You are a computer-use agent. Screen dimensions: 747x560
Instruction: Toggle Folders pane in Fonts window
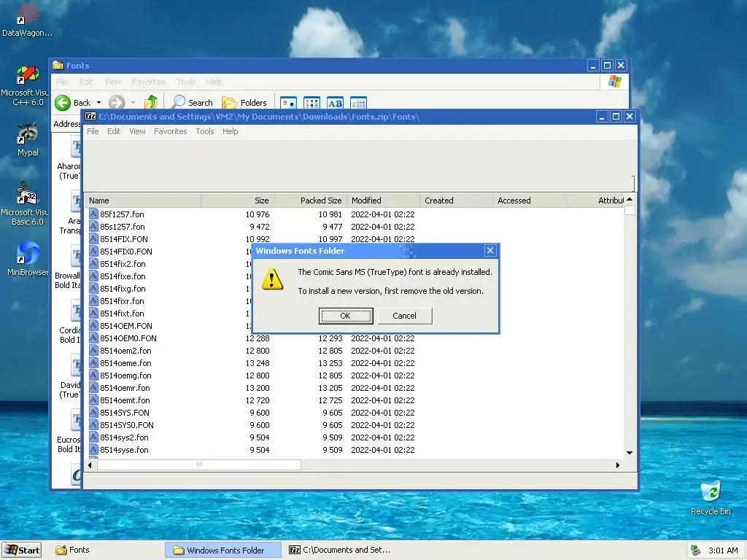pyautogui.click(x=244, y=102)
